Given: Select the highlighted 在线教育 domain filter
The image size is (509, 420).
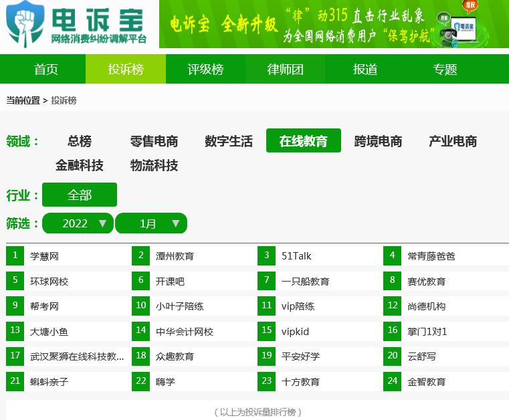Looking at the screenshot, I should point(304,140).
